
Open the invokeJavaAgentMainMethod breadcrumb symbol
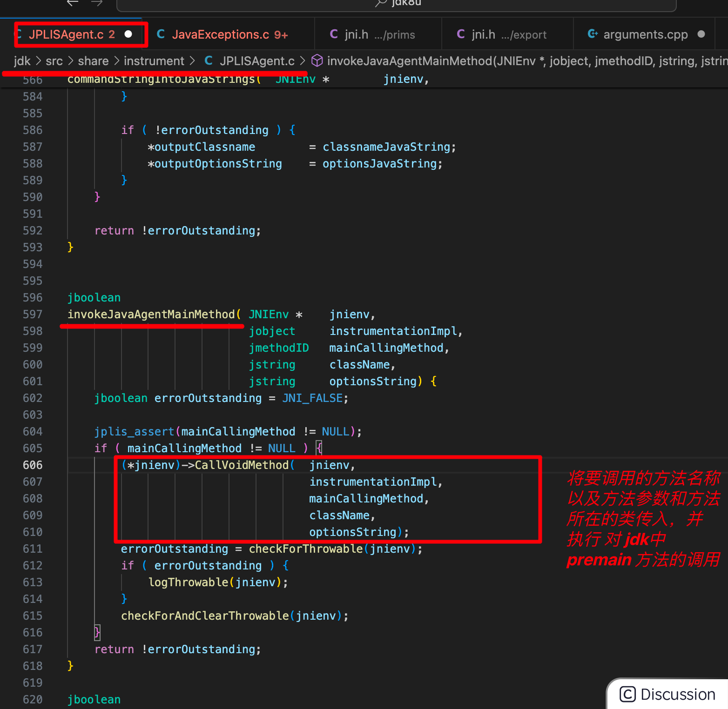pyautogui.click(x=527, y=61)
